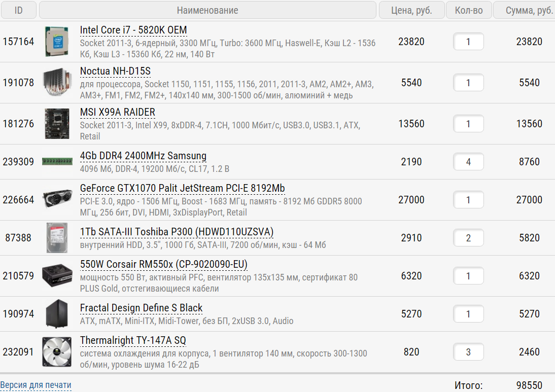555x392 pixels.
Task: Open the Fractal Design Define S Black link
Action: 141,308
